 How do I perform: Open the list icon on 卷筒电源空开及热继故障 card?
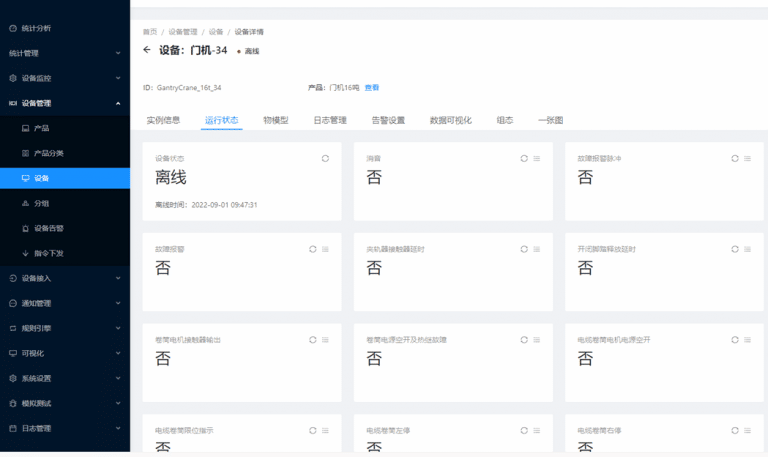pyautogui.click(x=536, y=340)
